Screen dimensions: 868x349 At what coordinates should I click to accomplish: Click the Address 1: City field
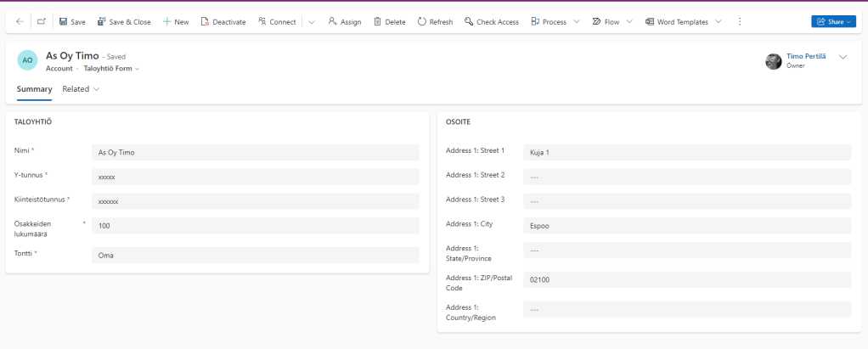(686, 226)
